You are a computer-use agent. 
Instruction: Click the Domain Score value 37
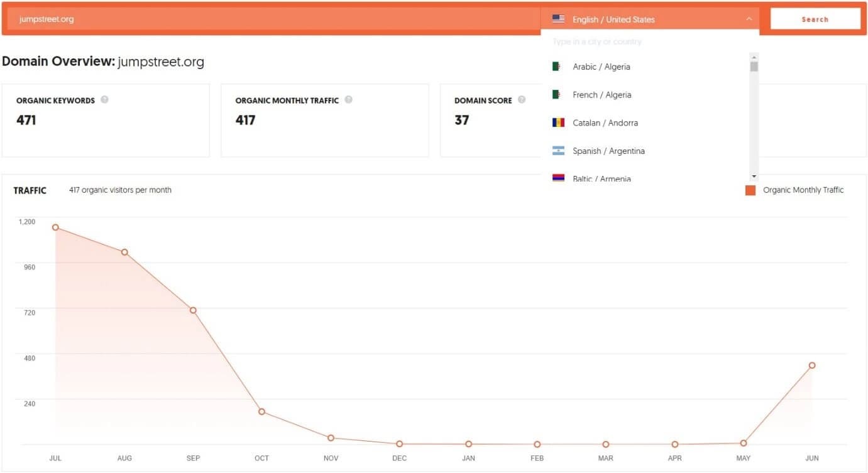click(x=462, y=120)
